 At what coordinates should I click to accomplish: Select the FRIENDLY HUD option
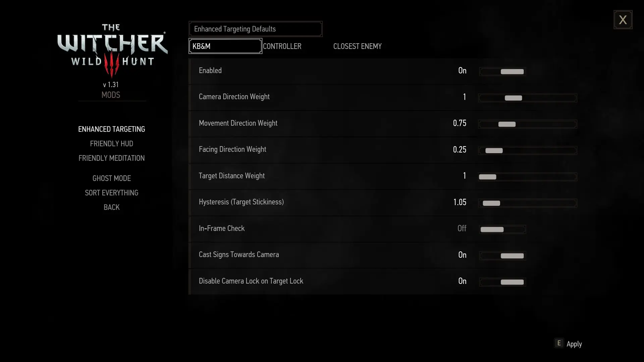[111, 143]
